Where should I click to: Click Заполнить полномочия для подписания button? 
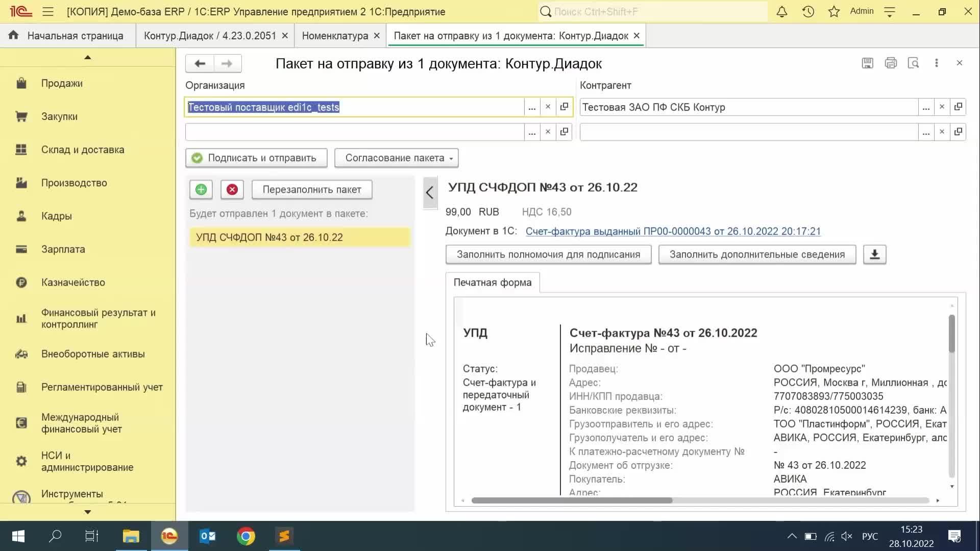(x=548, y=255)
